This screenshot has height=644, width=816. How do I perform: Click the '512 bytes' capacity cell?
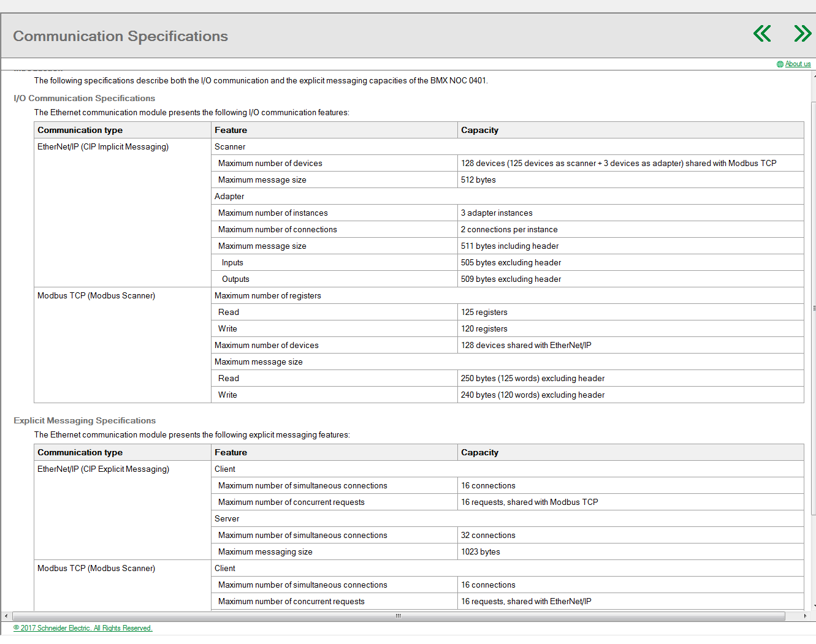point(478,180)
